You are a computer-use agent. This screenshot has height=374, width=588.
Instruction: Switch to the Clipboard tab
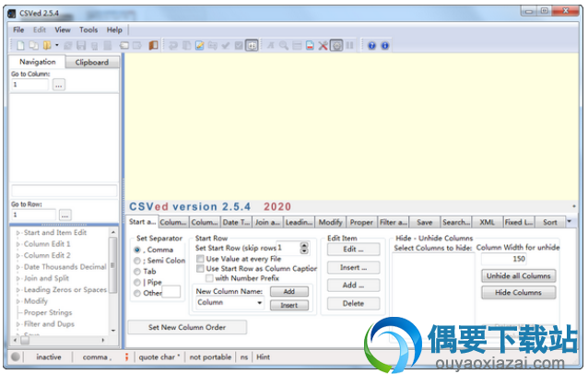(92, 63)
